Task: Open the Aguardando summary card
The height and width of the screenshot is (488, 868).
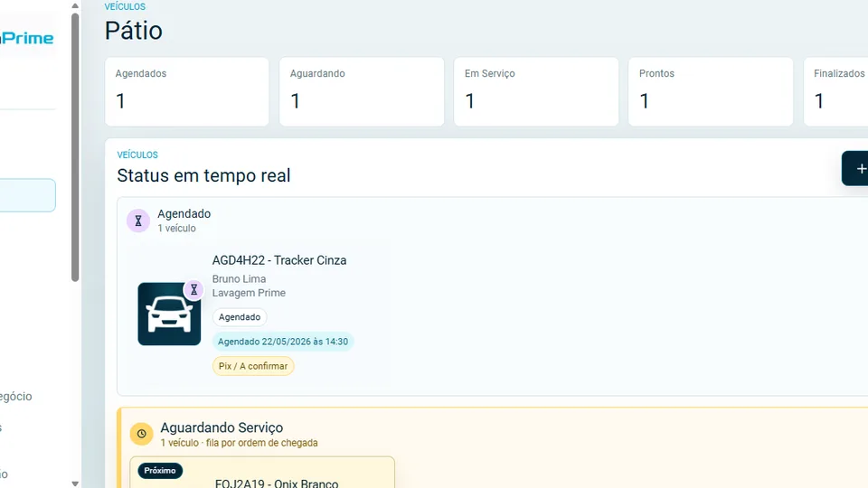Action: (362, 92)
